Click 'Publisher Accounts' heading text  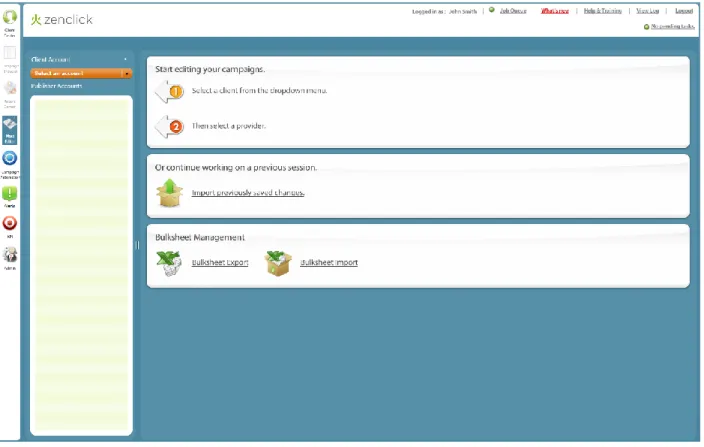pos(57,86)
